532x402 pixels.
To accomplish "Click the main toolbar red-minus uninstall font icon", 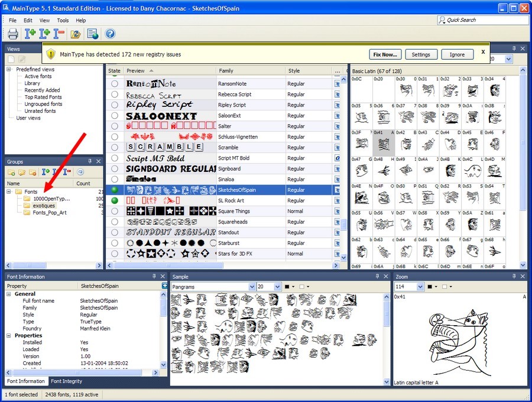I will click(59, 34).
